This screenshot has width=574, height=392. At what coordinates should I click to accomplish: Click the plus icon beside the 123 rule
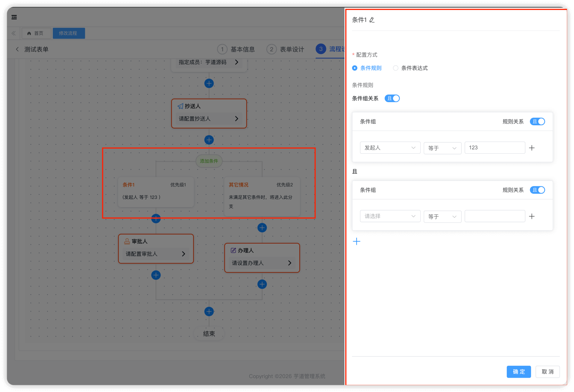click(532, 148)
